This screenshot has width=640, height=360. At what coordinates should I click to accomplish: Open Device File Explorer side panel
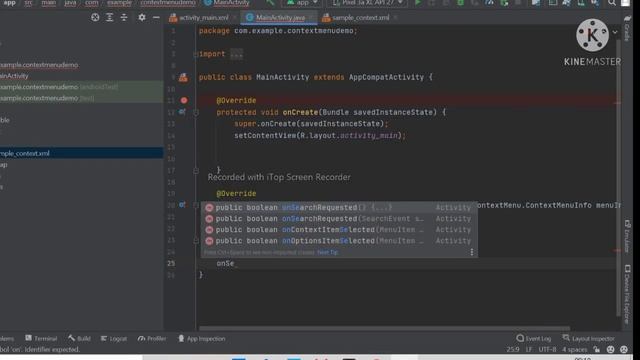[627, 295]
